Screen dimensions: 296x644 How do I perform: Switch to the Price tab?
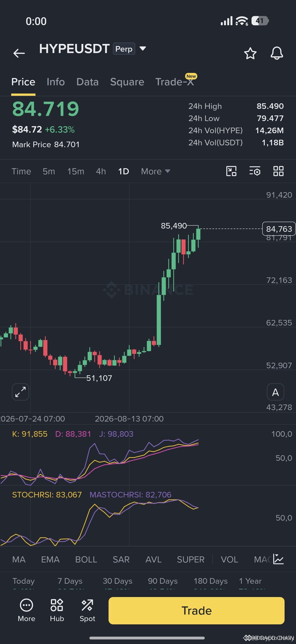pos(23,82)
